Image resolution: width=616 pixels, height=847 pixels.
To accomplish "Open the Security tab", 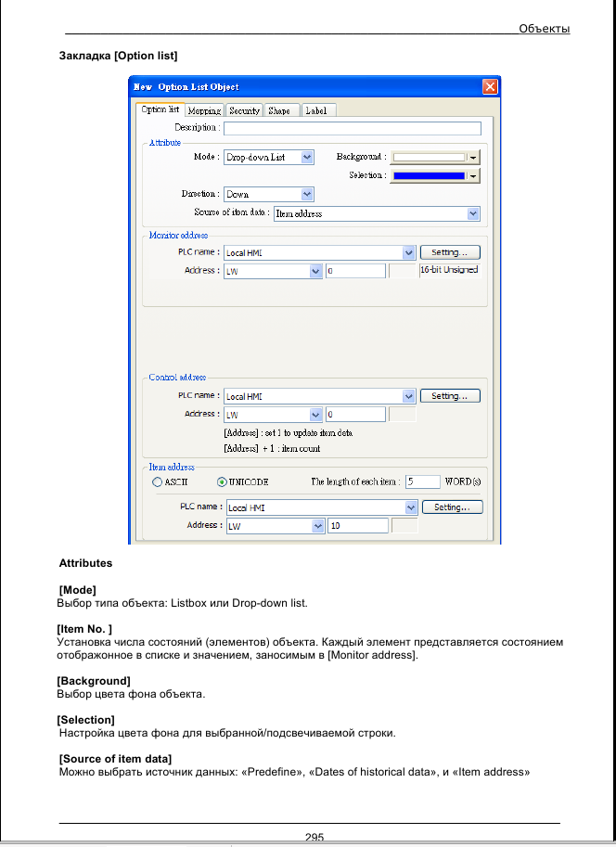I will (x=244, y=110).
